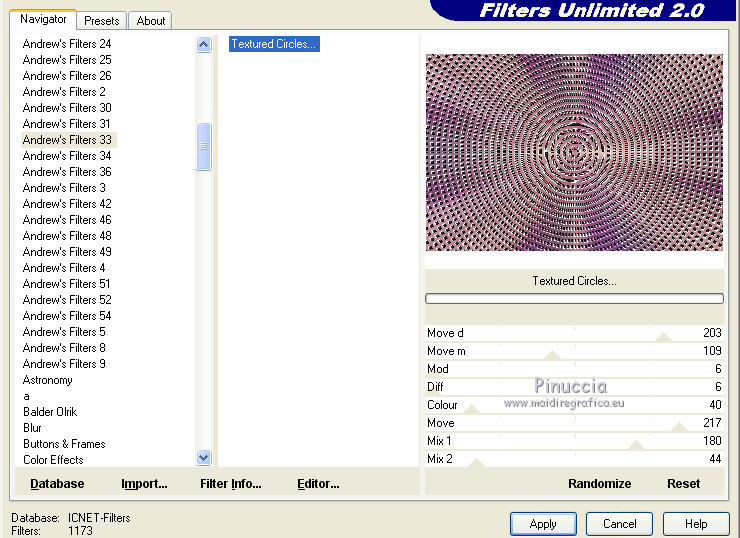
Task: Cancel the Filters Unlimited dialog
Action: [619, 524]
